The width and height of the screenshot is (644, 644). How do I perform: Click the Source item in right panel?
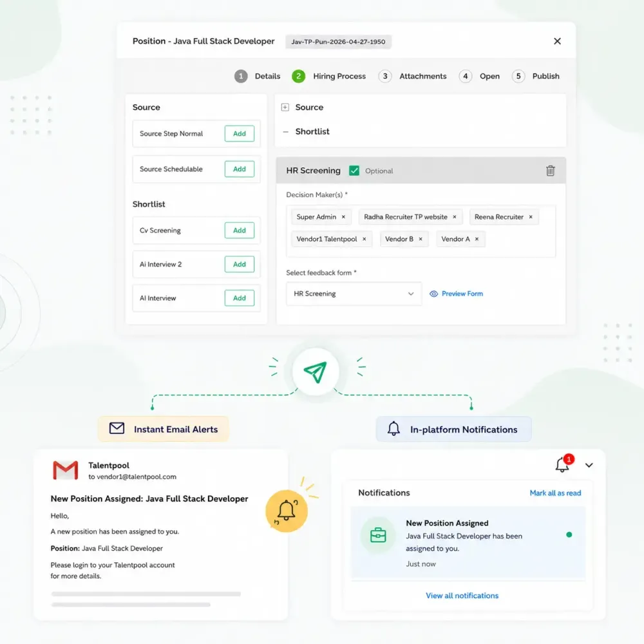309,107
